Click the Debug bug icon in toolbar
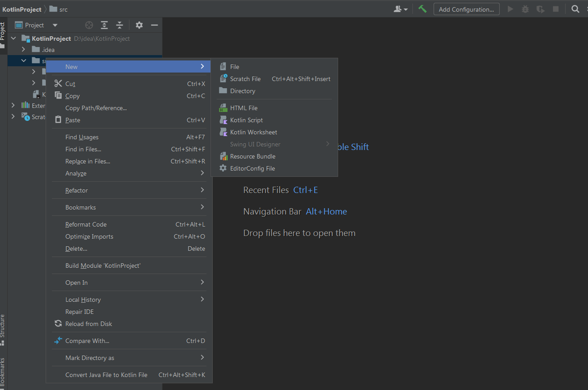 click(x=525, y=9)
